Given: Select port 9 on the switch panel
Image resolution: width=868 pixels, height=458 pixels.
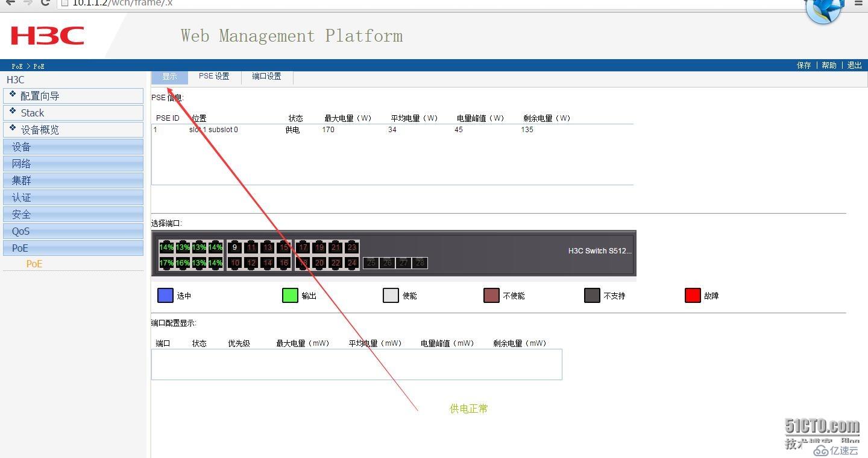Looking at the screenshot, I should pyautogui.click(x=235, y=247).
